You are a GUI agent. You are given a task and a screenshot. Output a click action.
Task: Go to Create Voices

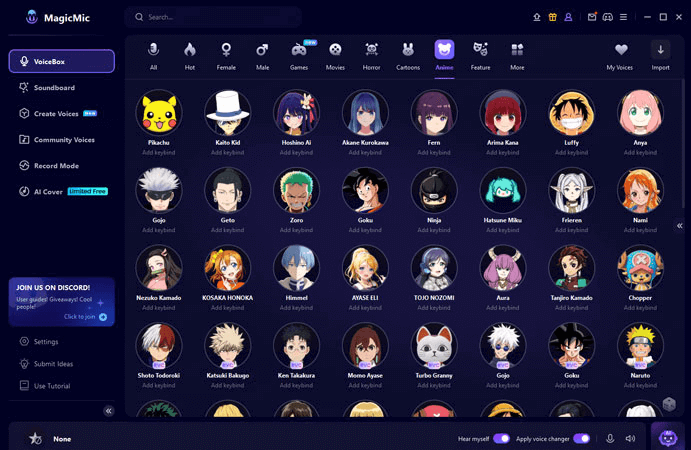tap(57, 113)
